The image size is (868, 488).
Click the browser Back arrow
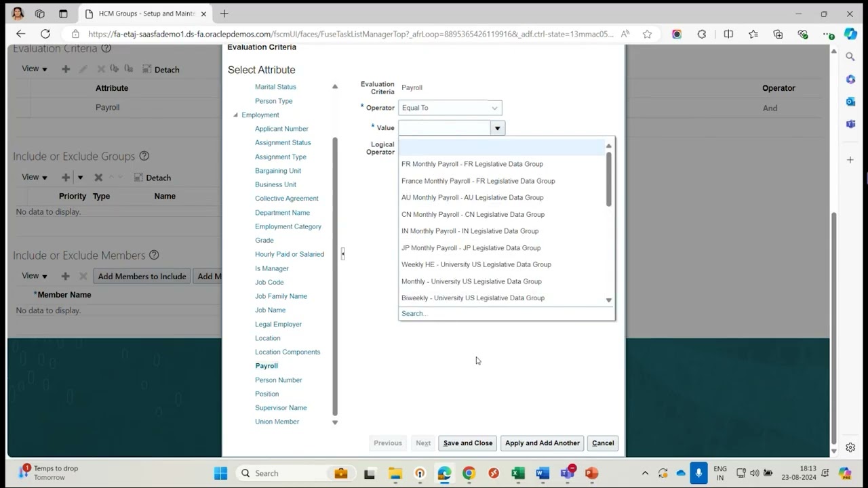(x=20, y=34)
